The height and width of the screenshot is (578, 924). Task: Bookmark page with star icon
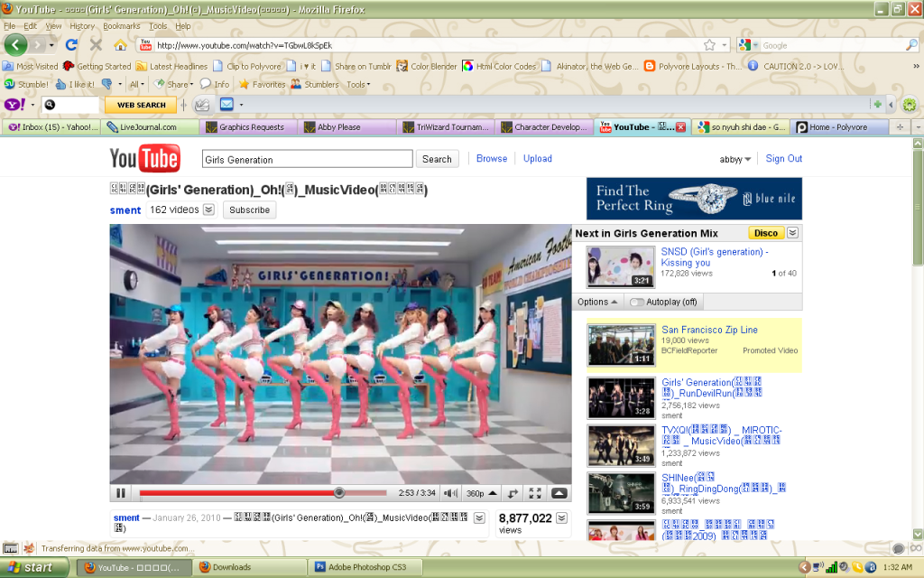click(709, 45)
